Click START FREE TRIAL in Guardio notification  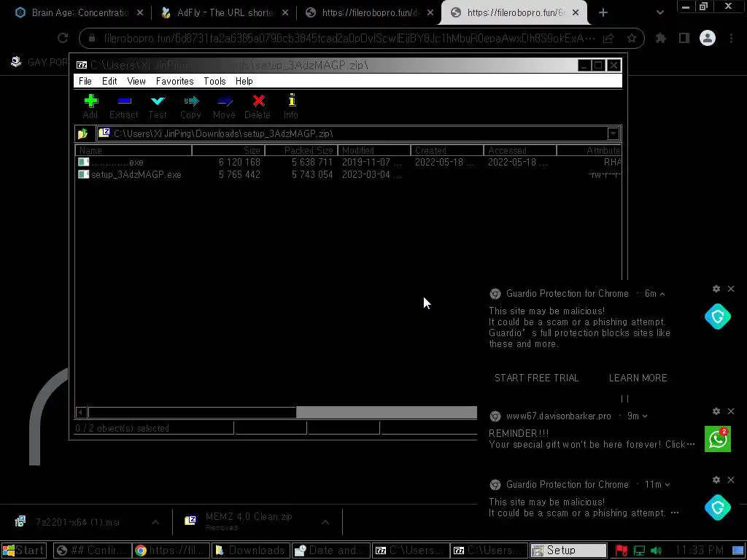(536, 378)
